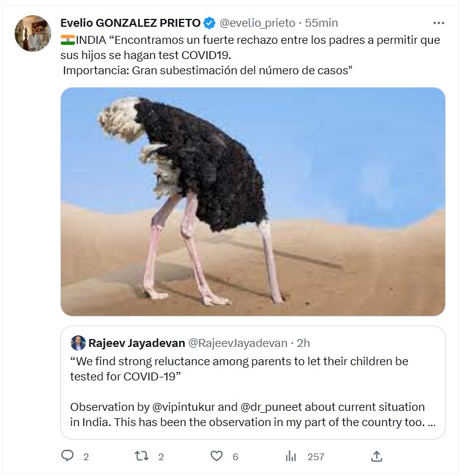The image size is (464, 476).
Task: Click the India flag emoji
Action: coord(68,40)
